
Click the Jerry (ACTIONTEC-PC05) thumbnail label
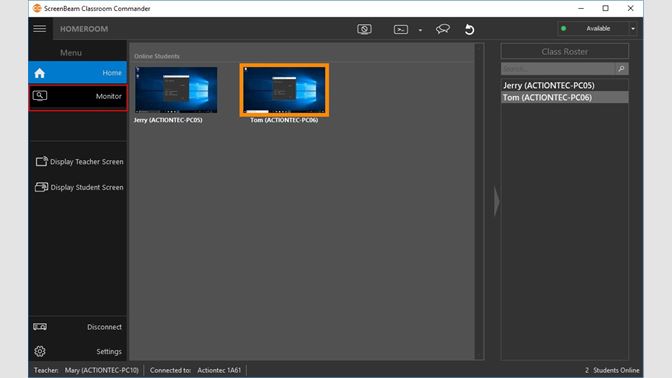point(168,120)
